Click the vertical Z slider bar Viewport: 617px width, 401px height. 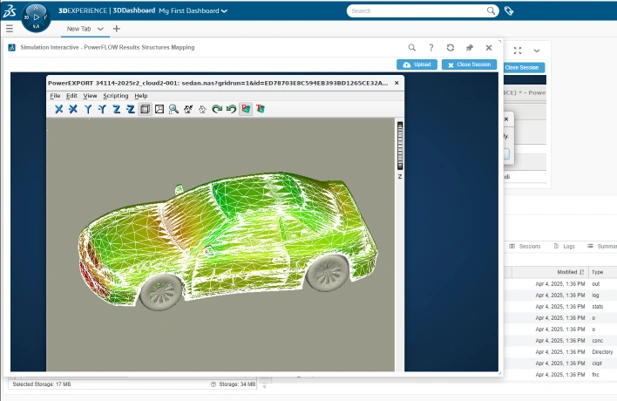(x=400, y=146)
